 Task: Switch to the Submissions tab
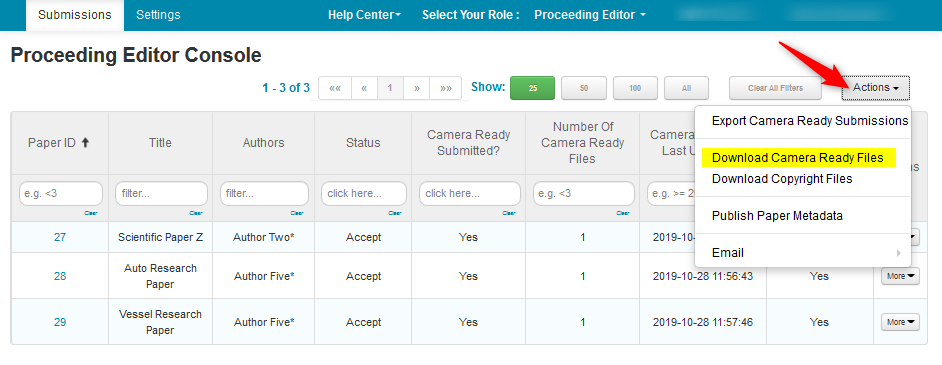(x=74, y=15)
